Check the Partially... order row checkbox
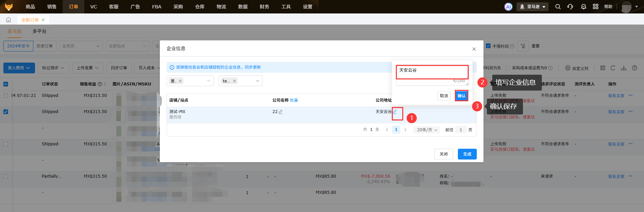 click(6, 176)
